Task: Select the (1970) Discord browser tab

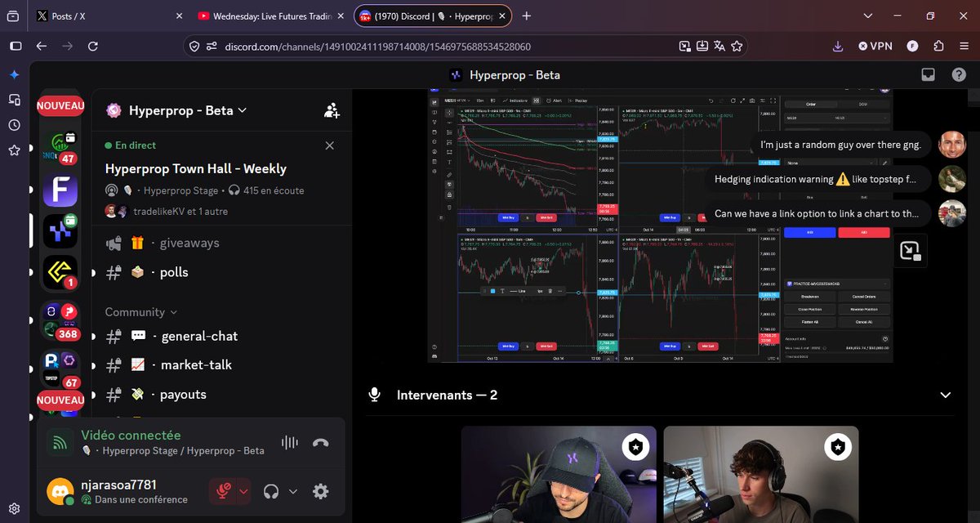Action: 433,16
